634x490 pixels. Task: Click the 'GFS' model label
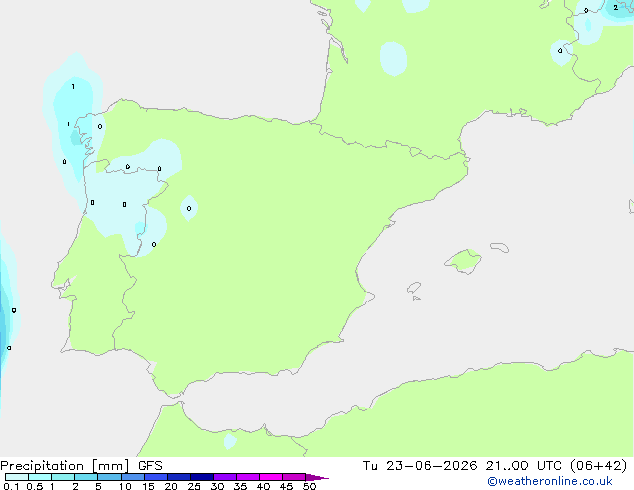(150, 466)
